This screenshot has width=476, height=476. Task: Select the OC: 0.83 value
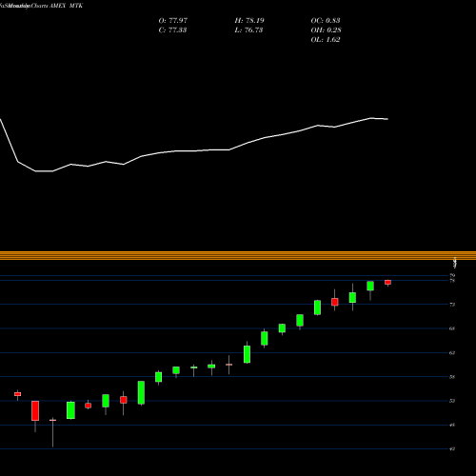(x=326, y=21)
